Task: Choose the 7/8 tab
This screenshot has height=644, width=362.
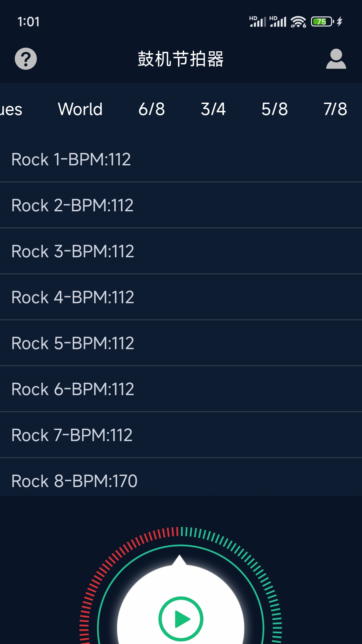Action: click(335, 109)
